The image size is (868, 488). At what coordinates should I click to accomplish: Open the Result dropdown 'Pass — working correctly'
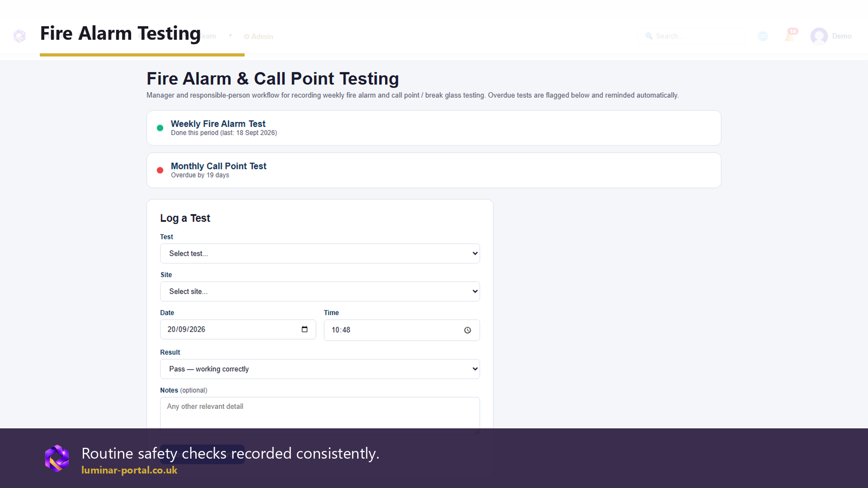(320, 369)
